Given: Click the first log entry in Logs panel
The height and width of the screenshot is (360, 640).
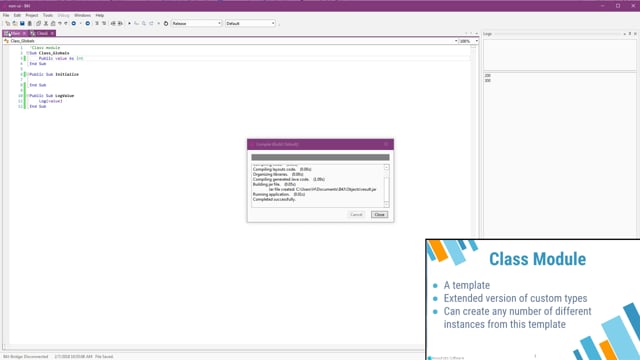Looking at the screenshot, I should pos(487,76).
